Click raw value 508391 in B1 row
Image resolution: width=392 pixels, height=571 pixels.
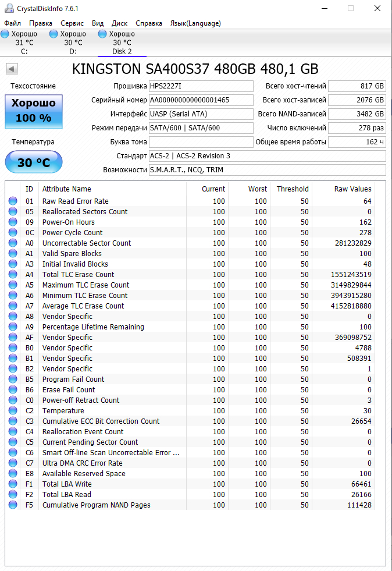[x=359, y=359]
